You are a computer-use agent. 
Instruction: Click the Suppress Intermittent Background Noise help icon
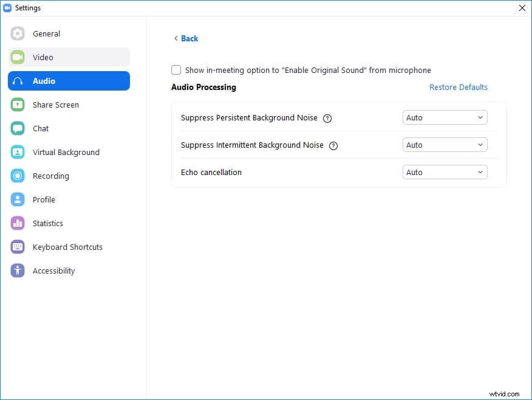[x=333, y=146]
